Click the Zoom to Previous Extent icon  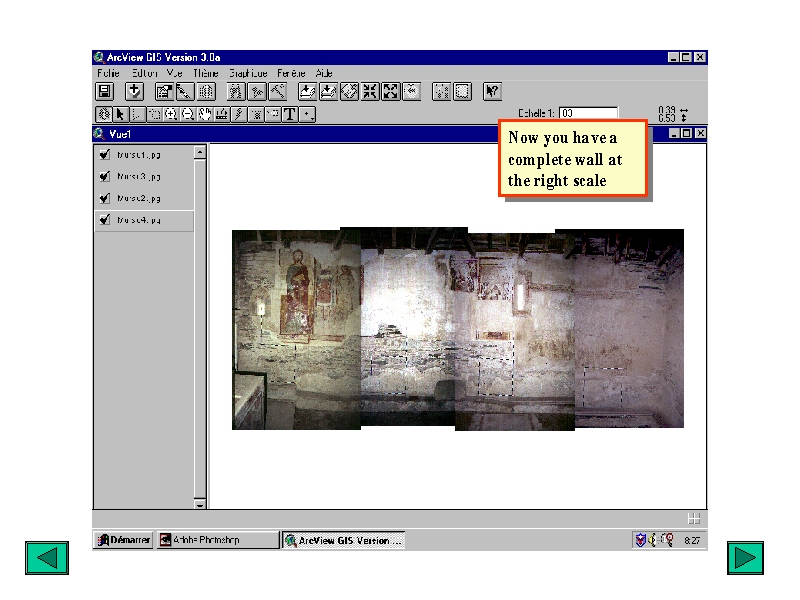point(412,92)
